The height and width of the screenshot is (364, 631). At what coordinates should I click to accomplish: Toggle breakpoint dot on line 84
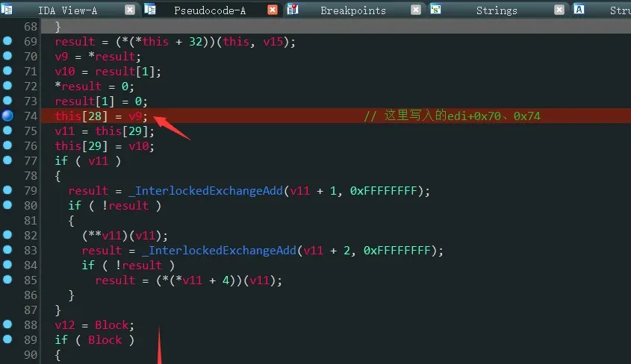pos(7,264)
